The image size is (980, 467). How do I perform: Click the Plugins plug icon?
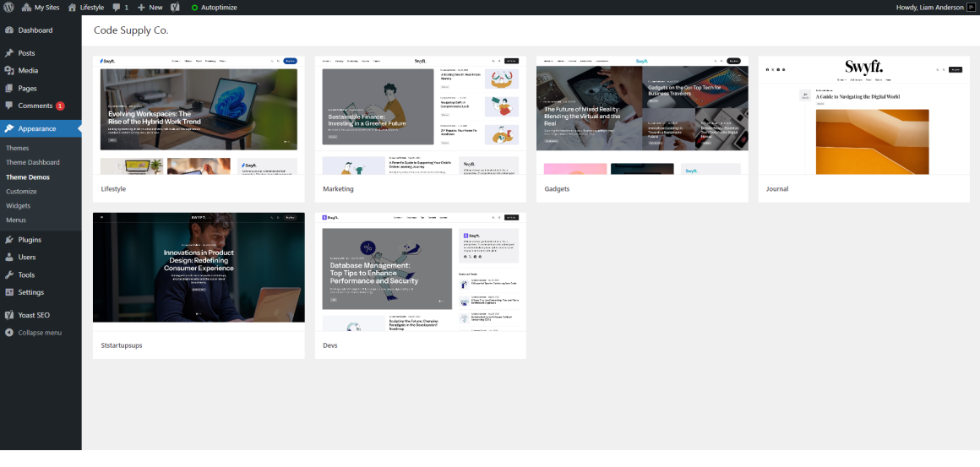pos(9,239)
